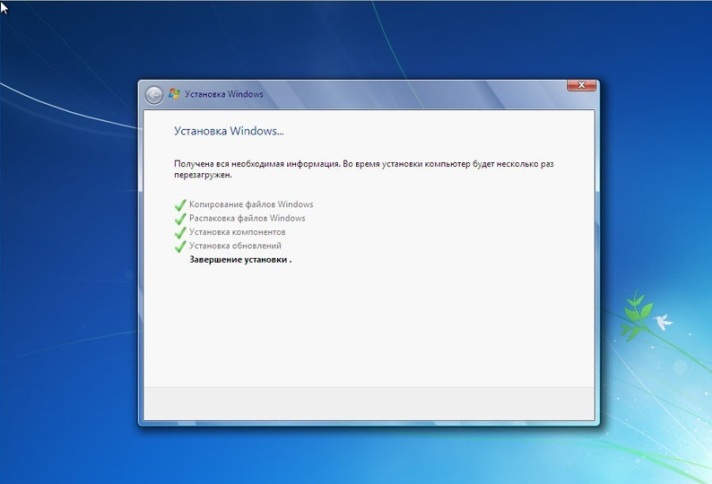Click the bold step 'Завершение установки'

240,260
